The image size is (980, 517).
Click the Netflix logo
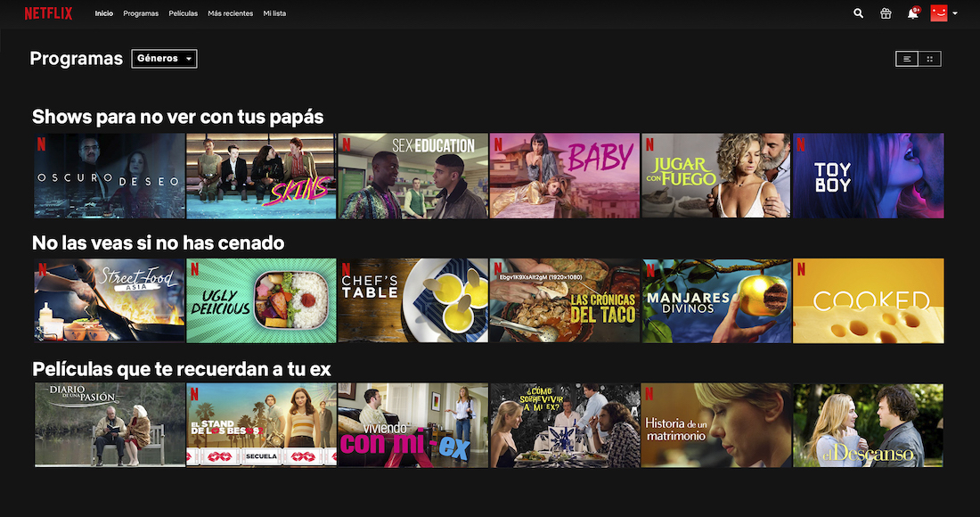coord(48,13)
